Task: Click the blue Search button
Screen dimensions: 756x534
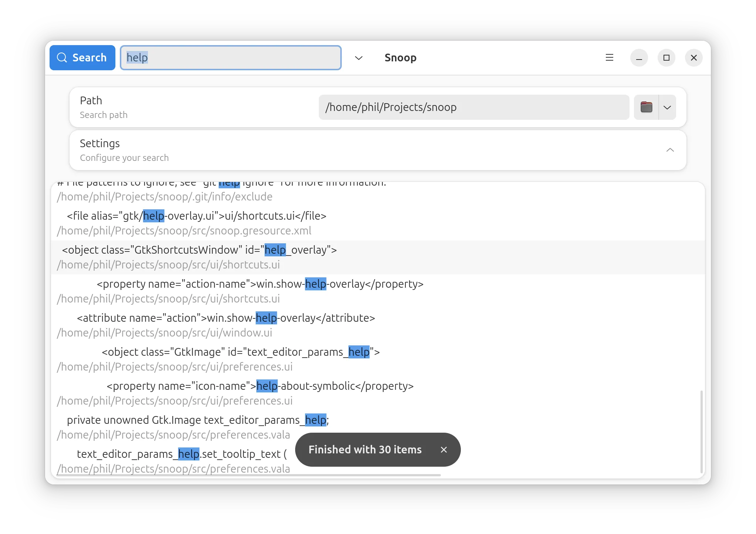Action: 82,58
